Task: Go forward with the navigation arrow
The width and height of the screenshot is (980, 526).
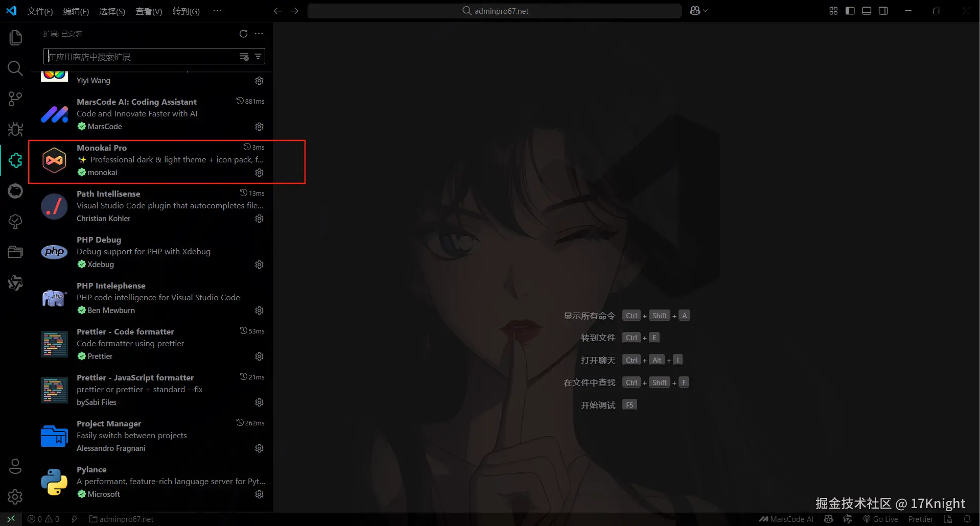Action: point(294,11)
